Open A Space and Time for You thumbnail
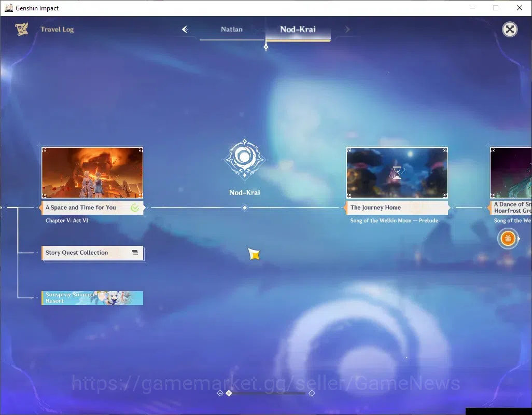The width and height of the screenshot is (532, 415). pos(92,172)
